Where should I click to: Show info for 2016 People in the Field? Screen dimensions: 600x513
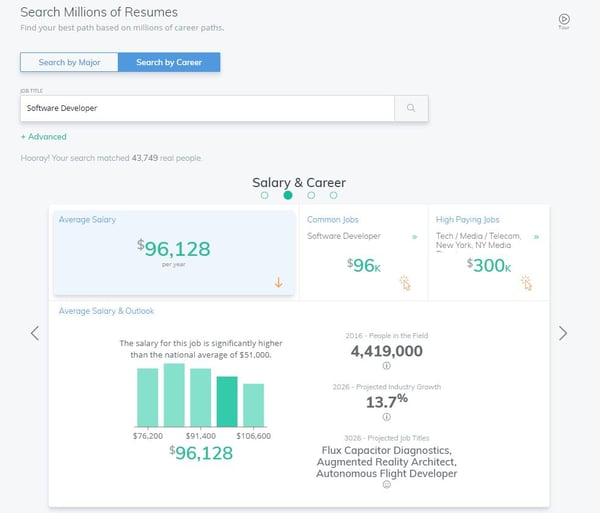click(x=386, y=366)
